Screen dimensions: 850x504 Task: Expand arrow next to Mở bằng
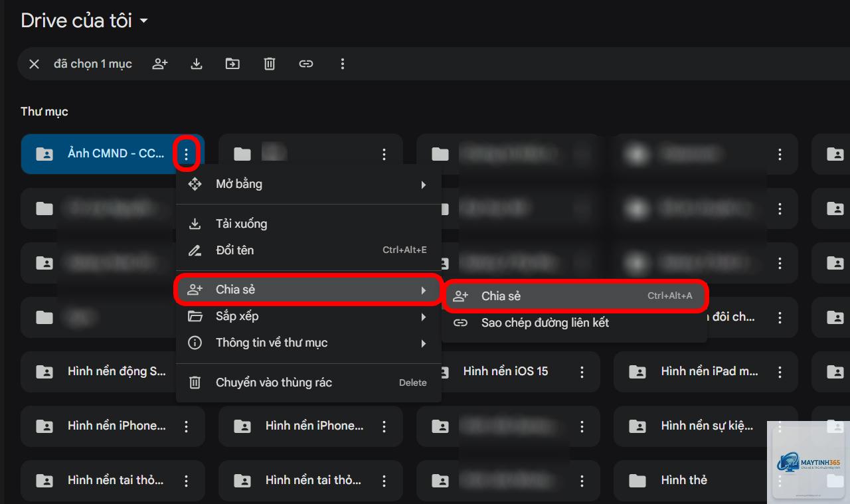click(x=424, y=185)
